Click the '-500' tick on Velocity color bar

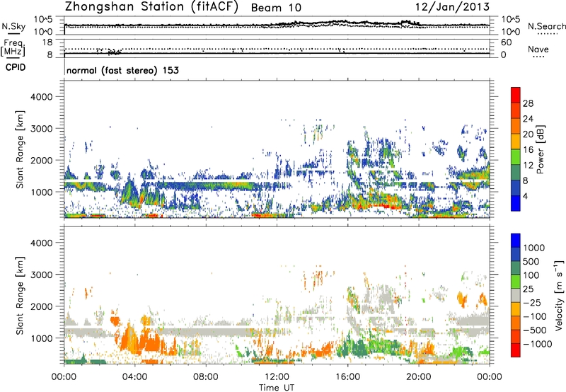coord(535,330)
